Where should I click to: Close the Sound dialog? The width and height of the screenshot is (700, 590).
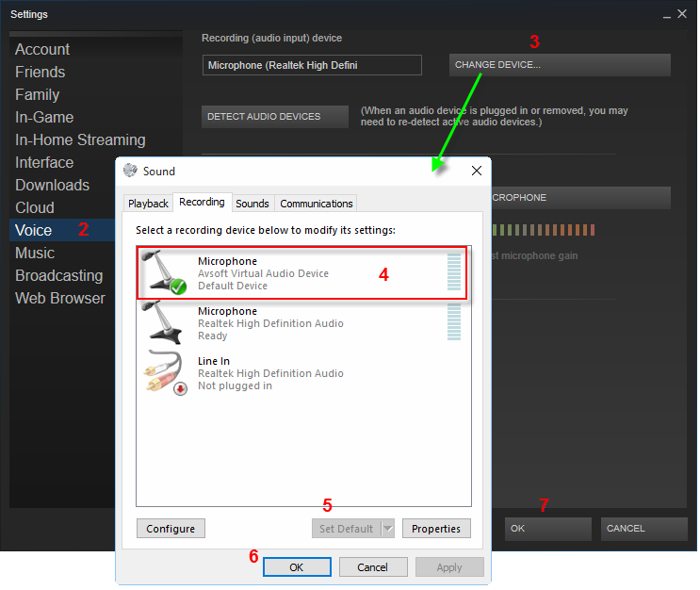477,171
